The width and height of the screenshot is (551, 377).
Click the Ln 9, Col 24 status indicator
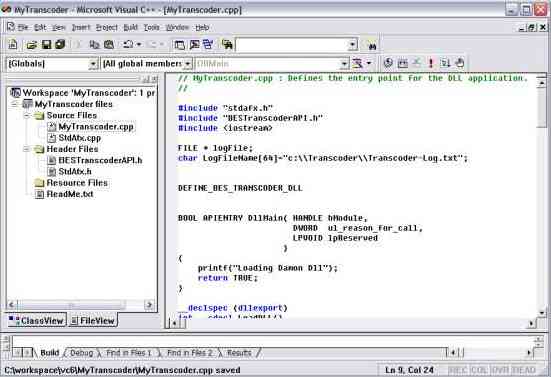409,370
